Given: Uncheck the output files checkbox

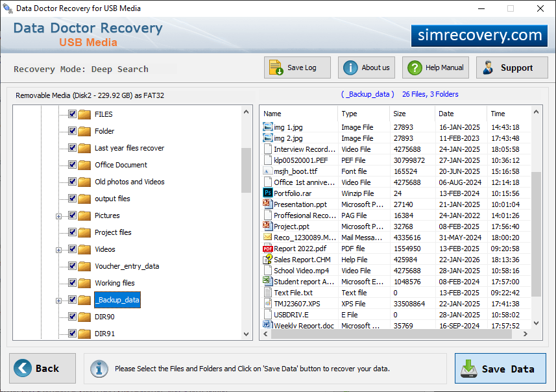Looking at the screenshot, I should click(x=72, y=199).
